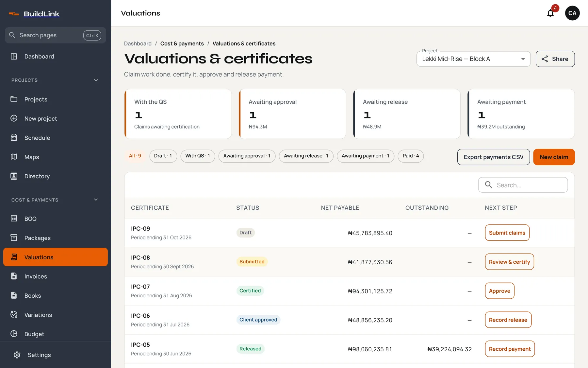Viewport: 588px width, 368px height.
Task: Open the Awaiting payment summary card
Action: 521,114
